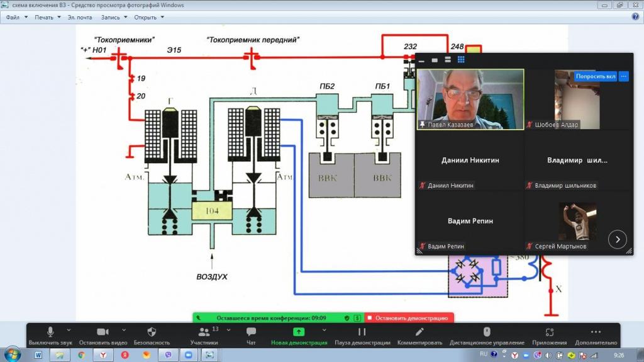This screenshot has width=644, height=362.
Task: Open the Приложения apps panel
Action: [549, 336]
